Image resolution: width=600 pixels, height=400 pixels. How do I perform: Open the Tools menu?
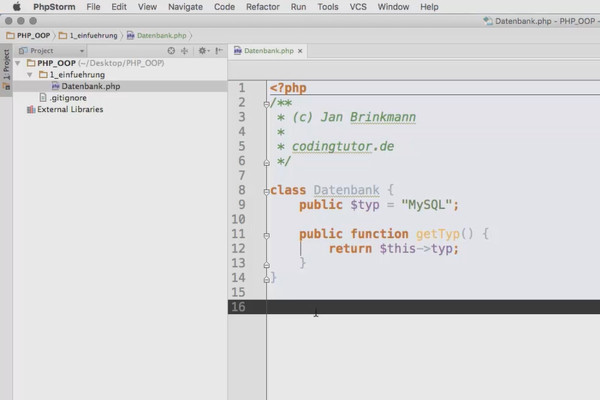point(328,7)
